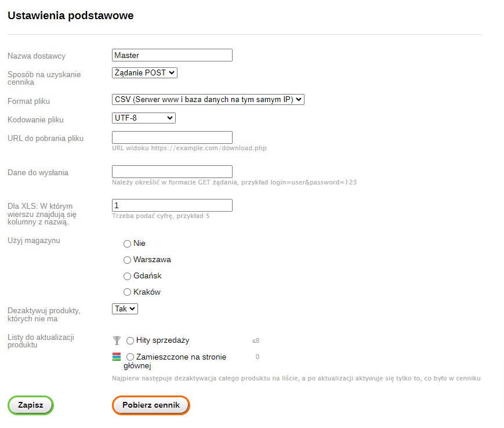Choose the Warszawa warehouse option
Image resolution: width=504 pixels, height=428 pixels.
click(128, 260)
